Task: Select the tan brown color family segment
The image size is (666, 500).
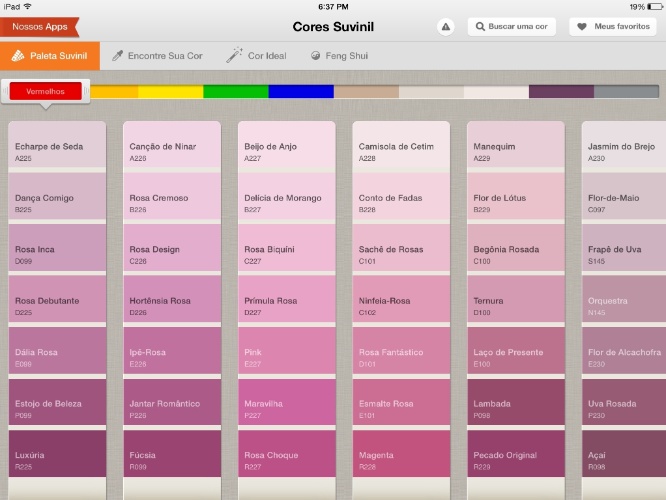Action: pyautogui.click(x=366, y=91)
